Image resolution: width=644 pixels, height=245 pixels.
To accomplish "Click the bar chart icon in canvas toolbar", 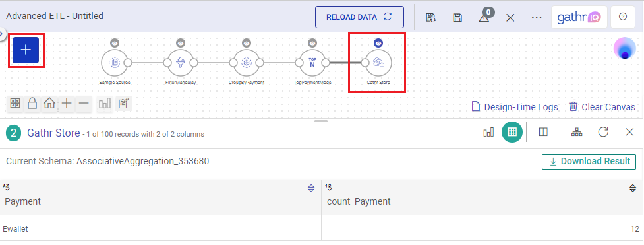I will tap(105, 104).
